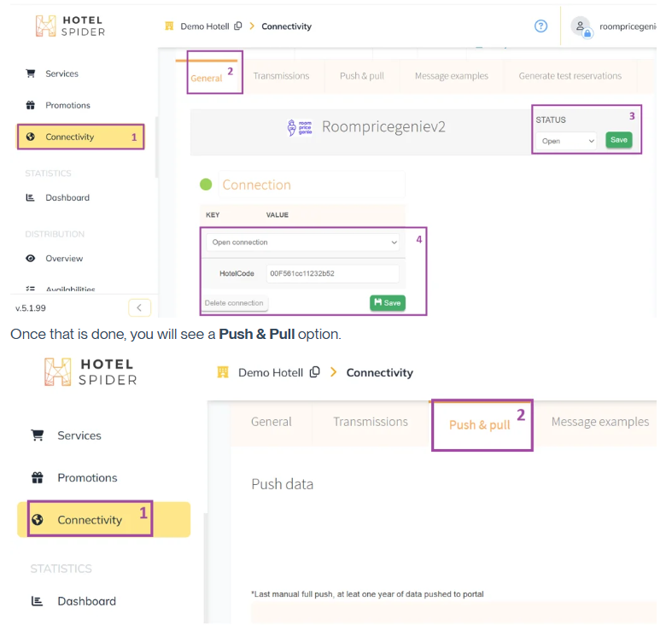Click the help question mark icon

tap(541, 26)
